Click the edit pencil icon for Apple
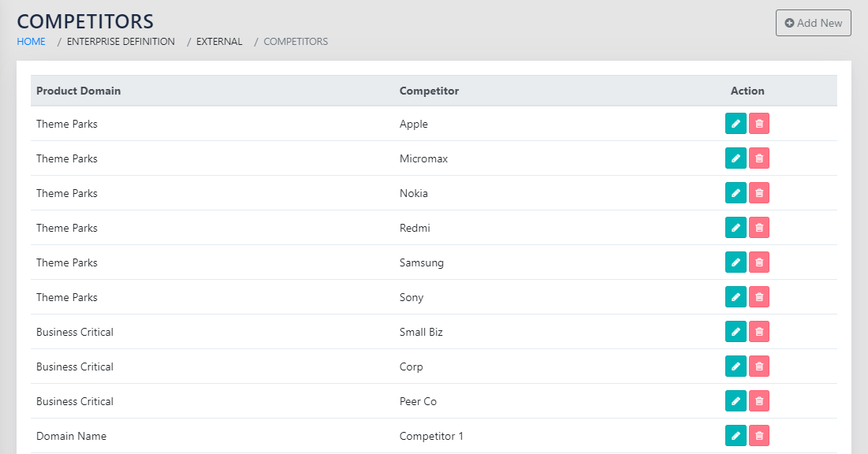 click(x=736, y=124)
